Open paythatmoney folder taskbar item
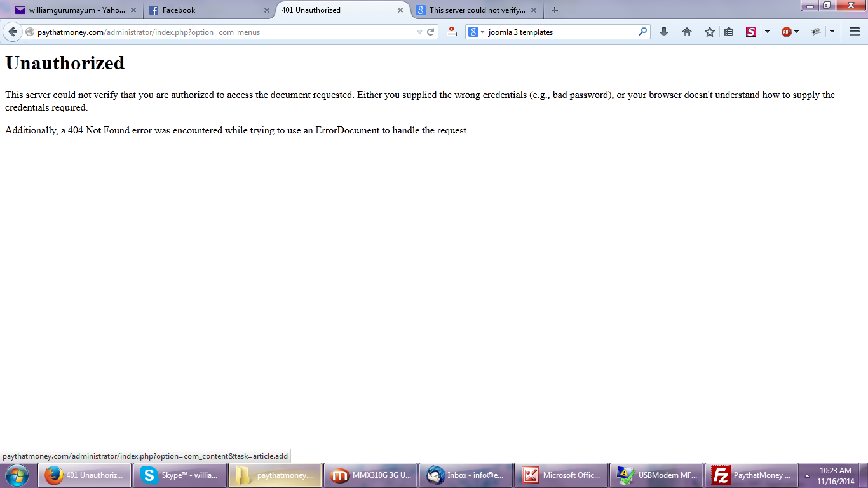This screenshot has height=488, width=868. pos(275,475)
